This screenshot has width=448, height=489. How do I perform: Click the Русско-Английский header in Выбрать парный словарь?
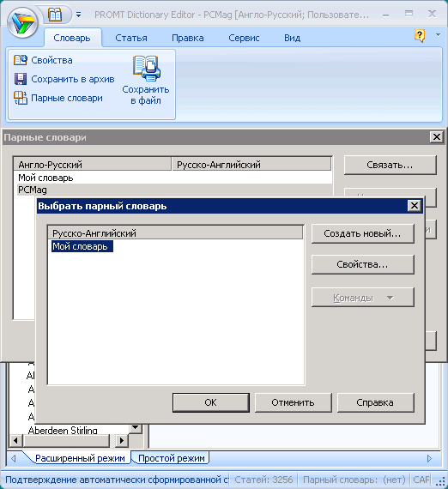[175, 233]
